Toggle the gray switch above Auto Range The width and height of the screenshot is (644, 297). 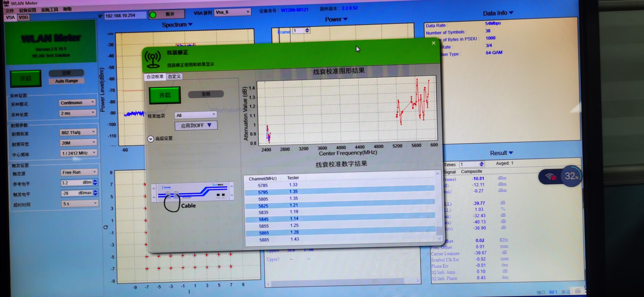click(x=66, y=73)
